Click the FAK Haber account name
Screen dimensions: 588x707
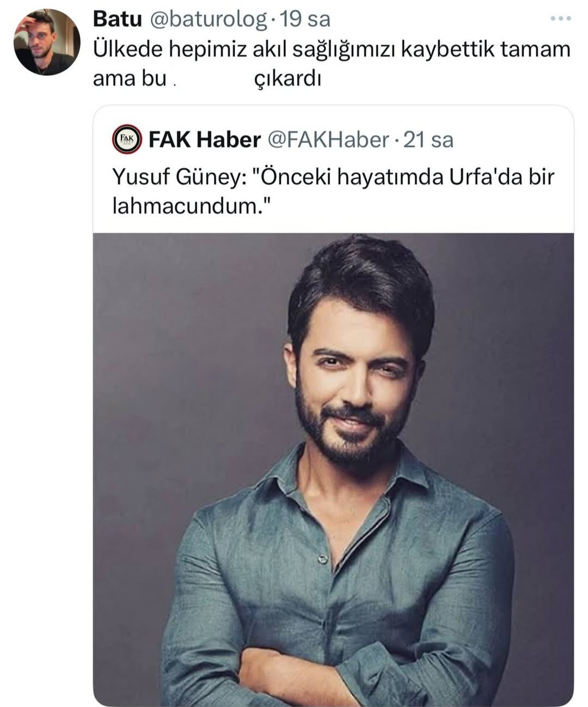click(x=204, y=140)
